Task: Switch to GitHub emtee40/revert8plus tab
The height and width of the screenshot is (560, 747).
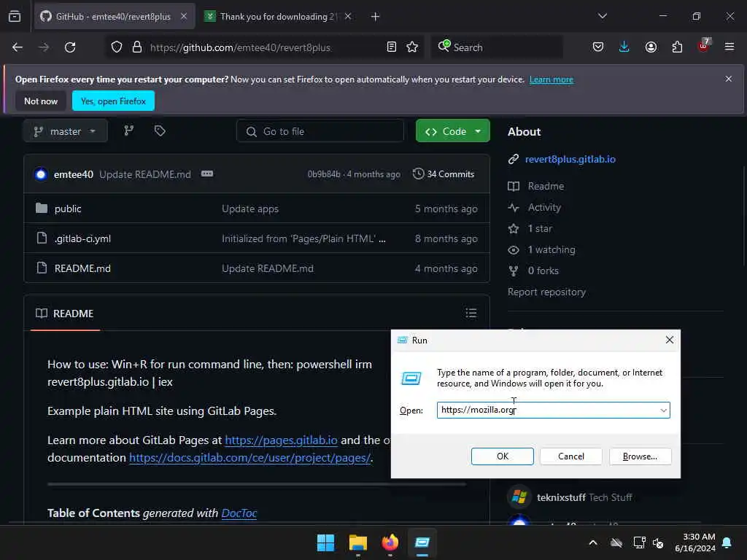Action: pyautogui.click(x=113, y=17)
